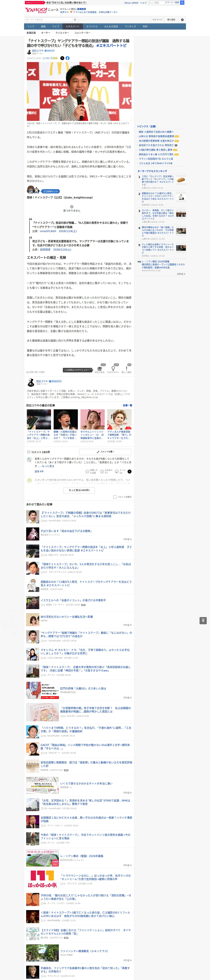Share the article on Facebook
The width and height of the screenshot is (210, 980).
click(x=67, y=58)
